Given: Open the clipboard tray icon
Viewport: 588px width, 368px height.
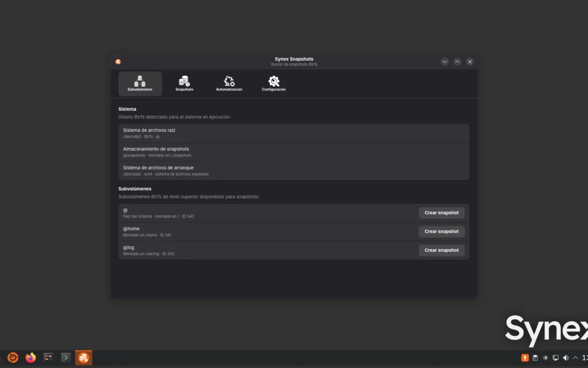Looking at the screenshot, I should pos(535,358).
